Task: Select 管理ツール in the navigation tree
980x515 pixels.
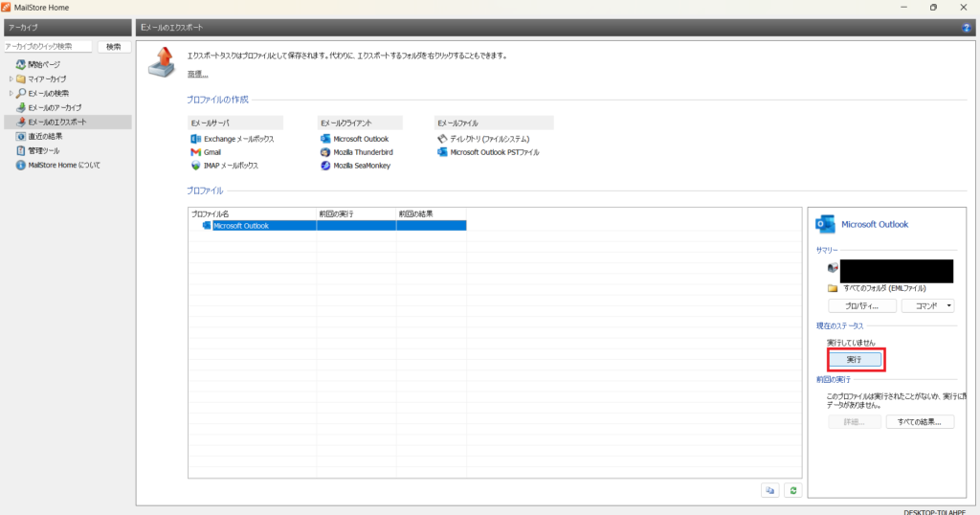Action: tap(44, 150)
